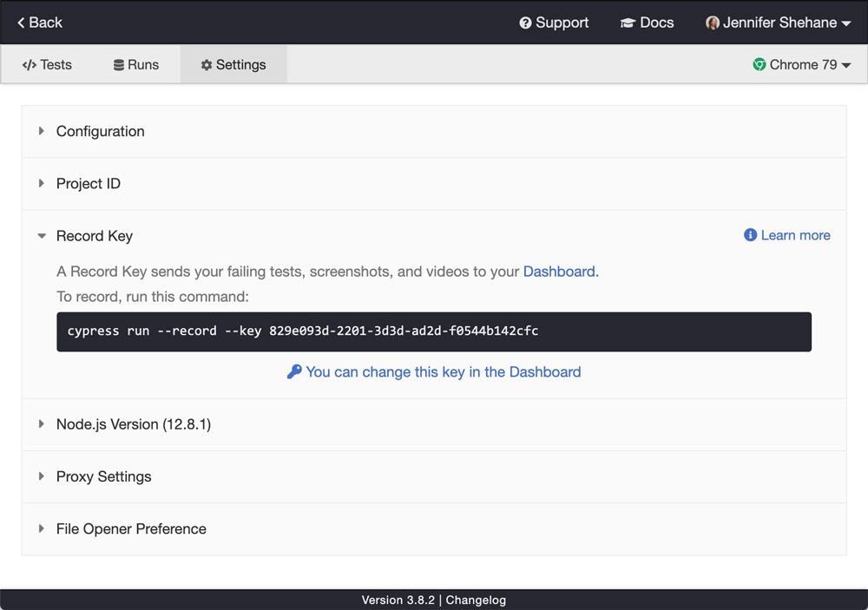Collapse the Record Key section
The width and height of the screenshot is (868, 610).
click(94, 235)
